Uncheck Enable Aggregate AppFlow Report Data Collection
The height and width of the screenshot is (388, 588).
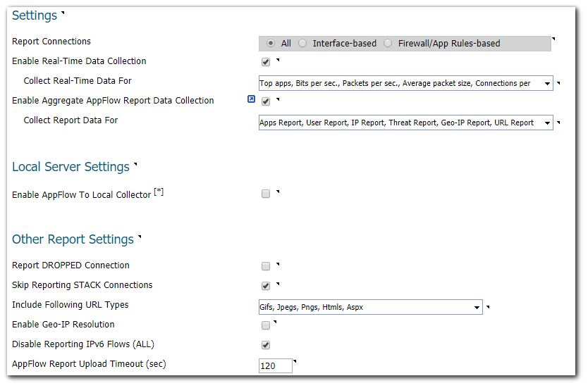266,101
